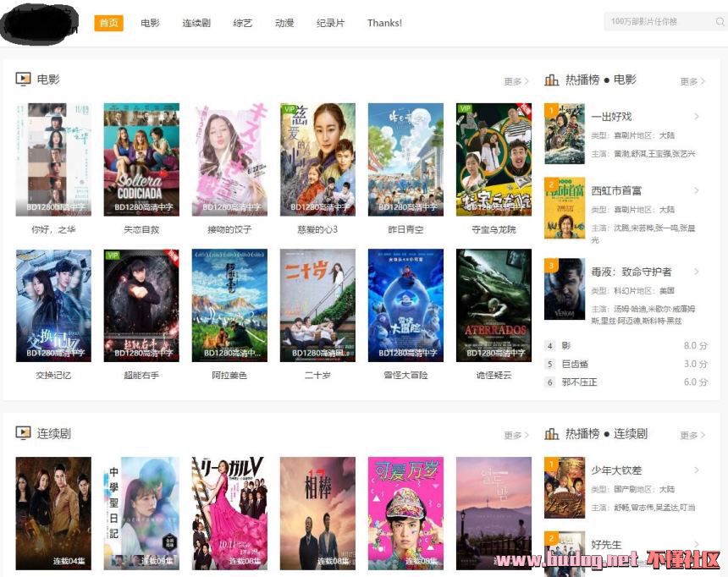Screen dimensions: 728x577
Task: Open the 巨齿鲨 ranking entry
Action: pos(575,364)
